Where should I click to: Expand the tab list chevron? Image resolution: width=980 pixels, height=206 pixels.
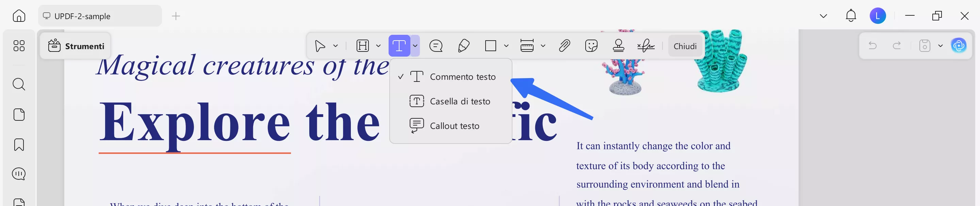pyautogui.click(x=823, y=16)
